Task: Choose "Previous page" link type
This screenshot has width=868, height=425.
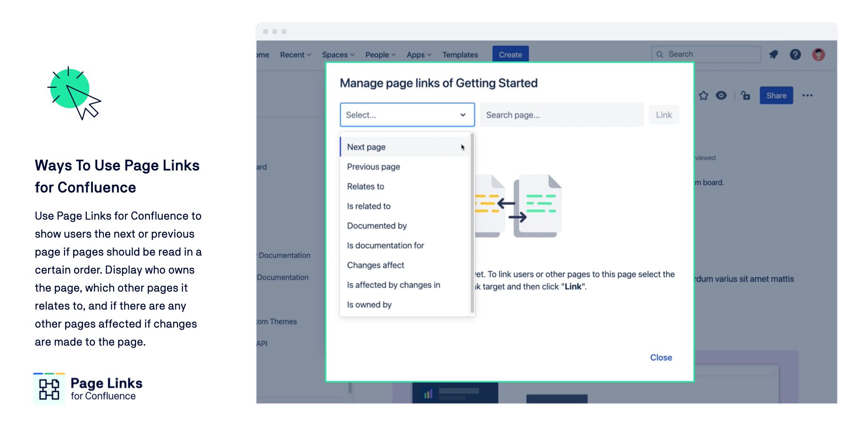Action: 405,167
